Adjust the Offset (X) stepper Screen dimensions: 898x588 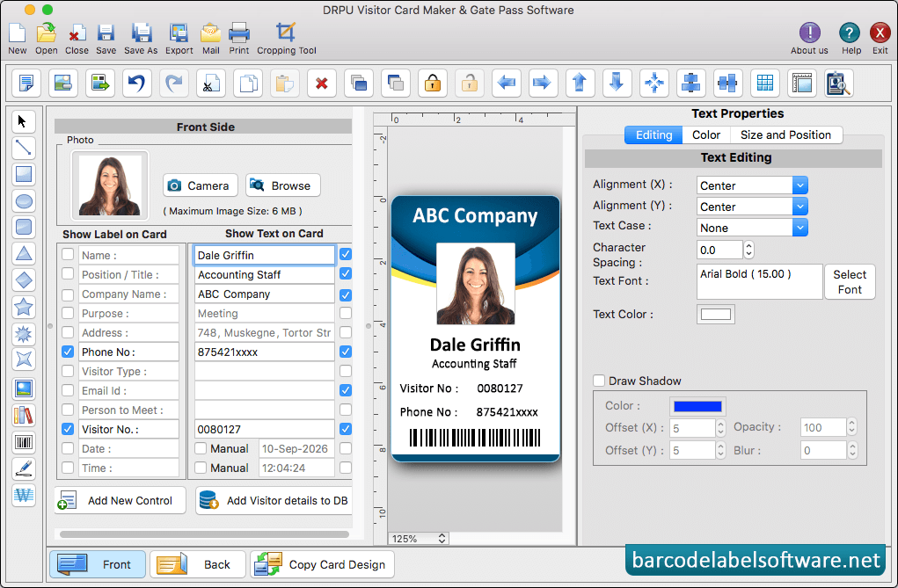[720, 428]
